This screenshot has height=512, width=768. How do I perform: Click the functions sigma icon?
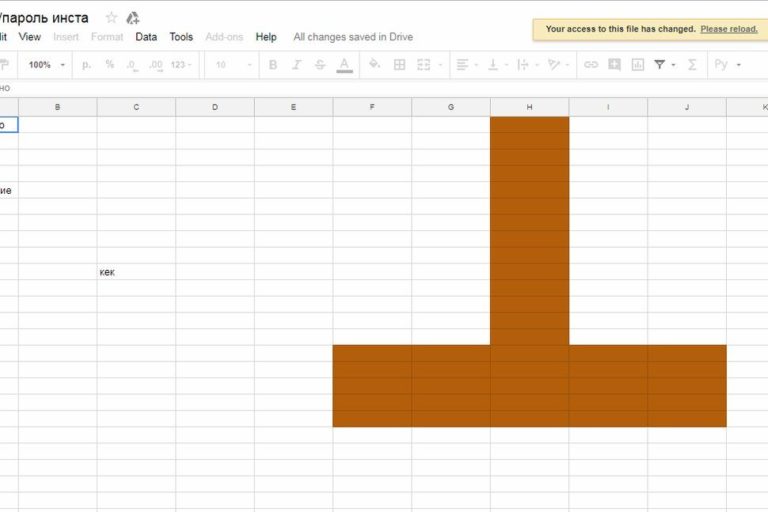[x=692, y=65]
